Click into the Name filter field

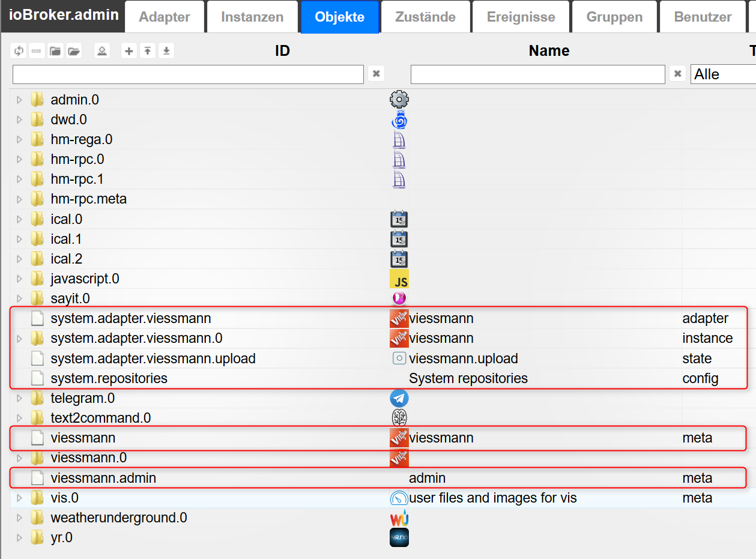coord(538,74)
